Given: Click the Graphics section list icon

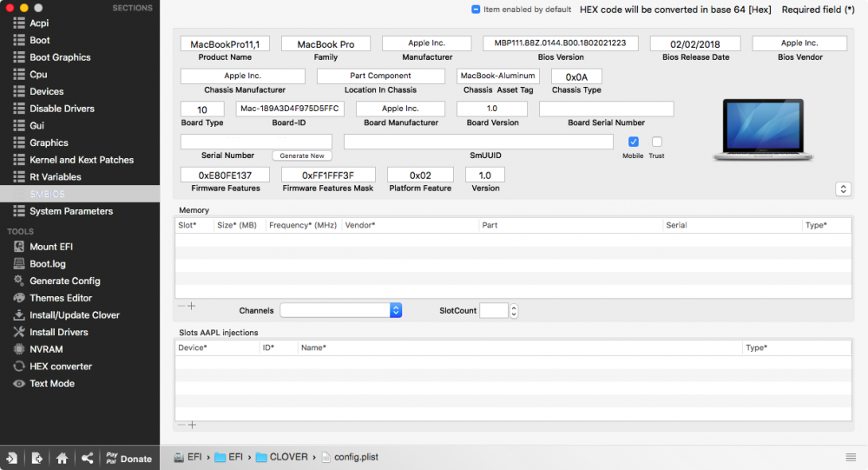Looking at the screenshot, I should (19, 143).
